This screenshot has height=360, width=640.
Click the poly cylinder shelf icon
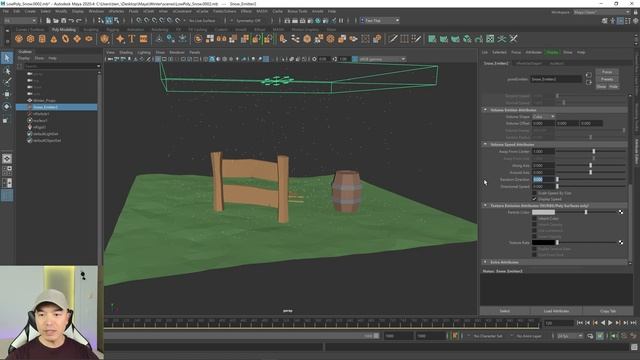coord(42,39)
